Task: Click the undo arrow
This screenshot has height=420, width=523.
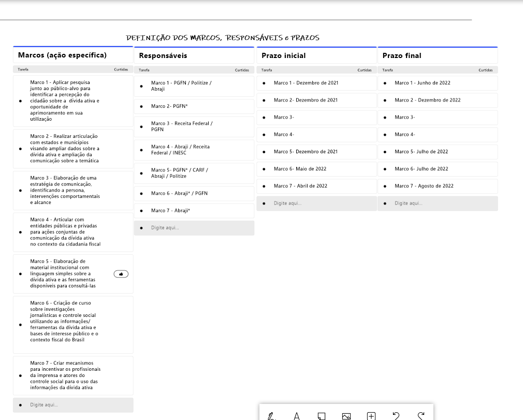Action: click(x=396, y=415)
